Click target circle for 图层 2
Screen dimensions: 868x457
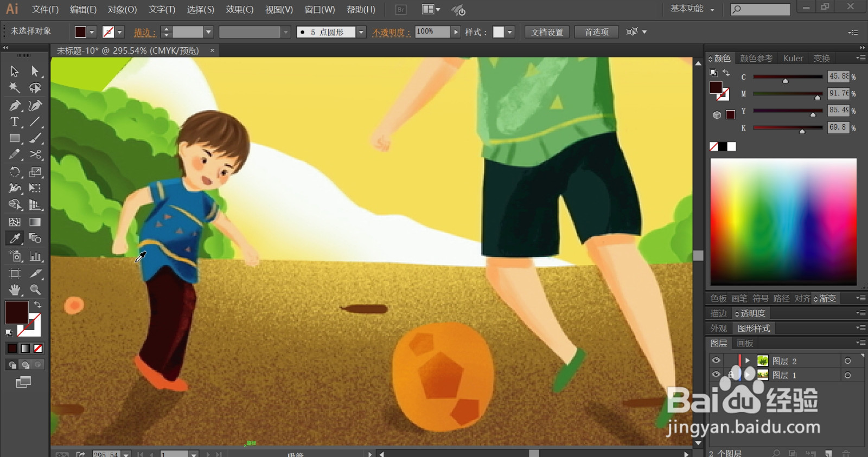pos(847,361)
